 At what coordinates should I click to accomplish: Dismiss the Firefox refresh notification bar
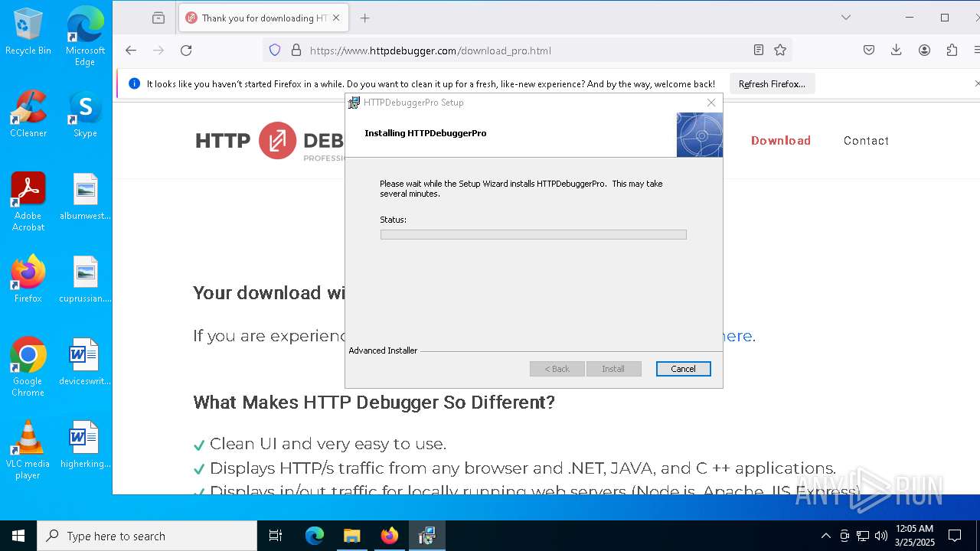976,83
